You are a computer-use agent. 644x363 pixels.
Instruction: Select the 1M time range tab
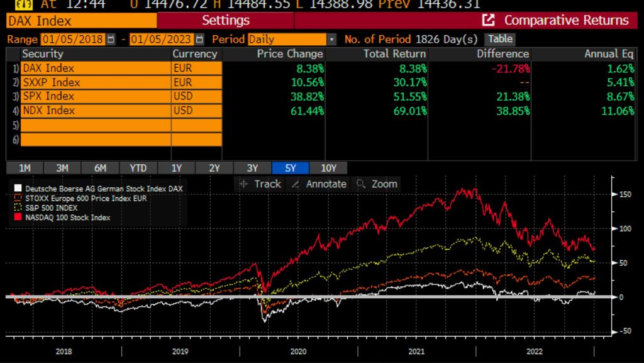coord(25,168)
